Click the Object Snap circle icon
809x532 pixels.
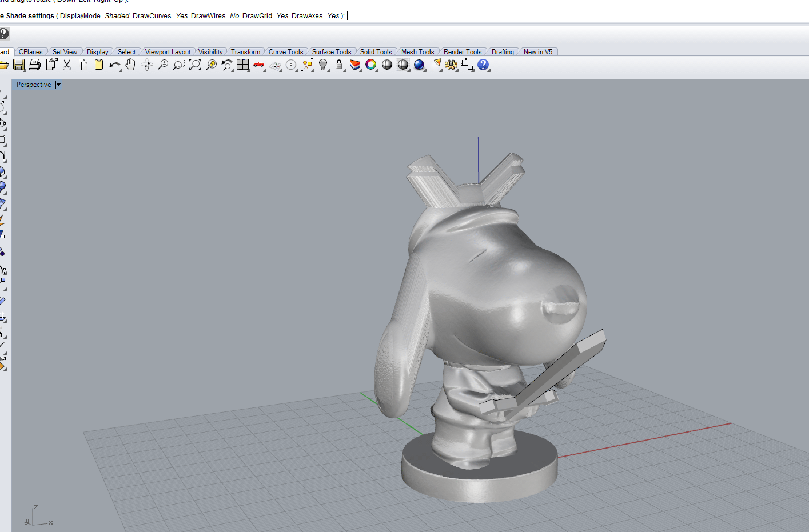coord(292,65)
